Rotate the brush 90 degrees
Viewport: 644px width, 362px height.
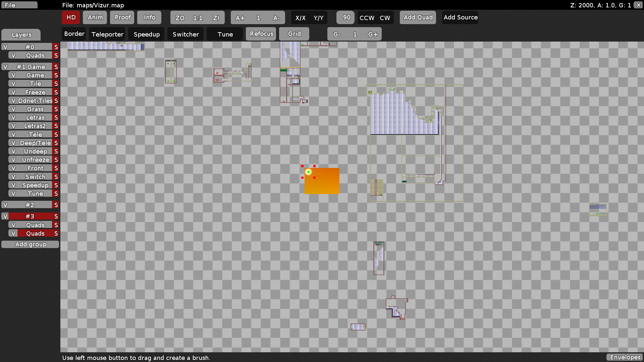(345, 17)
